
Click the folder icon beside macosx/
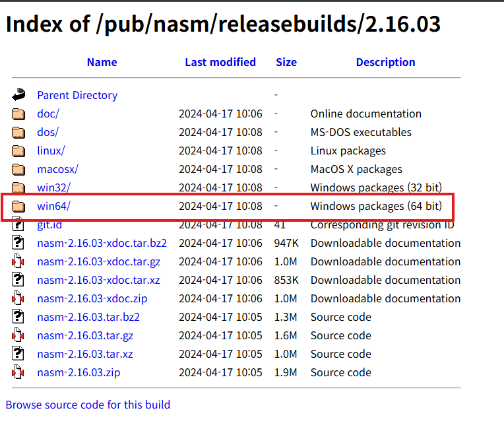click(18, 169)
